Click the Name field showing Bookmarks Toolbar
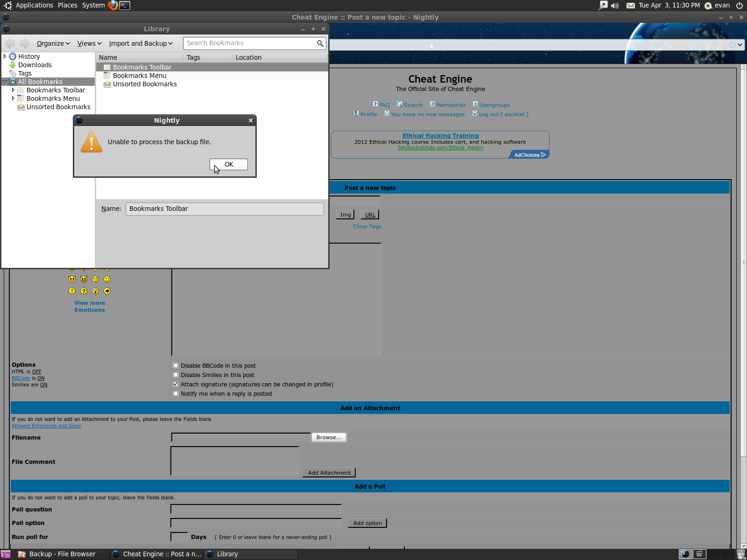The width and height of the screenshot is (747, 560). tap(225, 209)
